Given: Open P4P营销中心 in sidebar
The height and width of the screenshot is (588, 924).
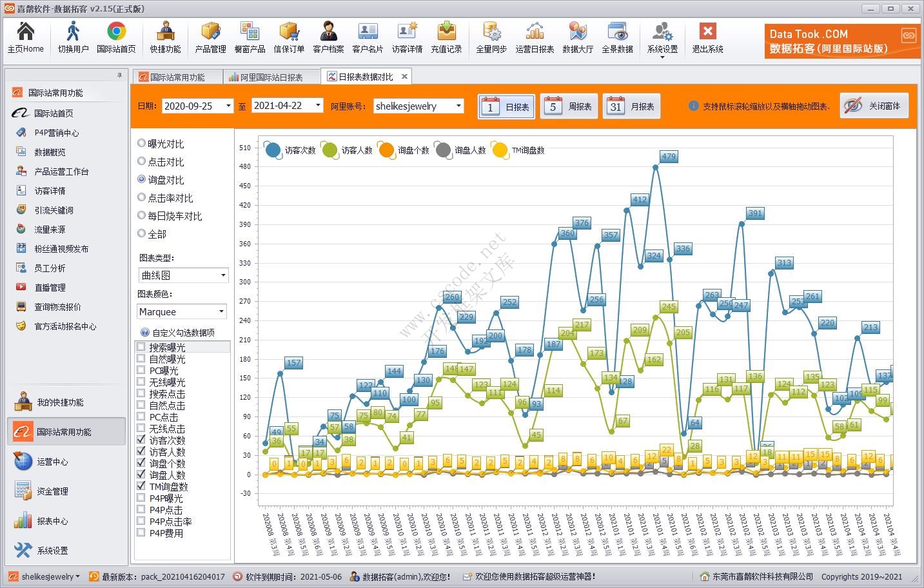Looking at the screenshot, I should point(57,133).
